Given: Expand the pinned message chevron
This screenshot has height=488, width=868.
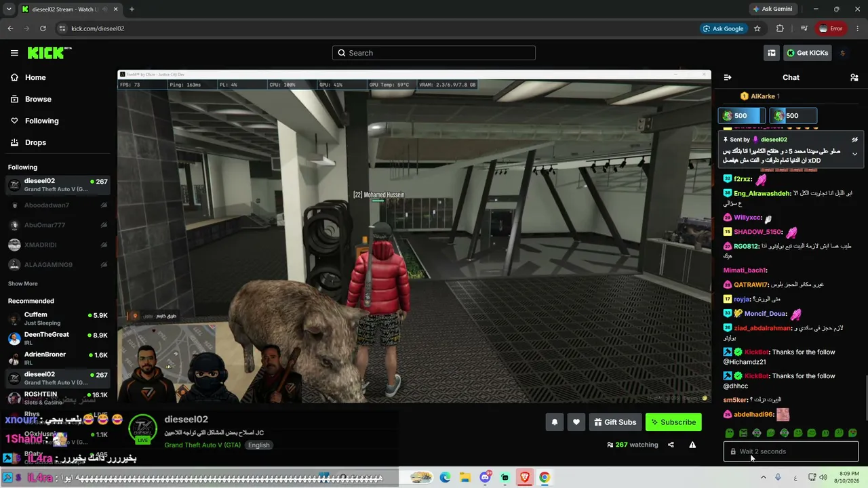Looking at the screenshot, I should coord(854,155).
